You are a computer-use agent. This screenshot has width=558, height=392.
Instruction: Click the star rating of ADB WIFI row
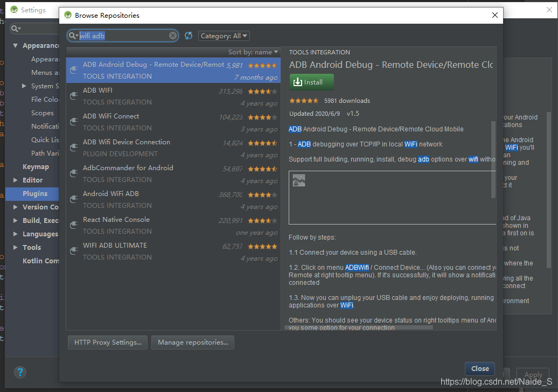point(262,92)
